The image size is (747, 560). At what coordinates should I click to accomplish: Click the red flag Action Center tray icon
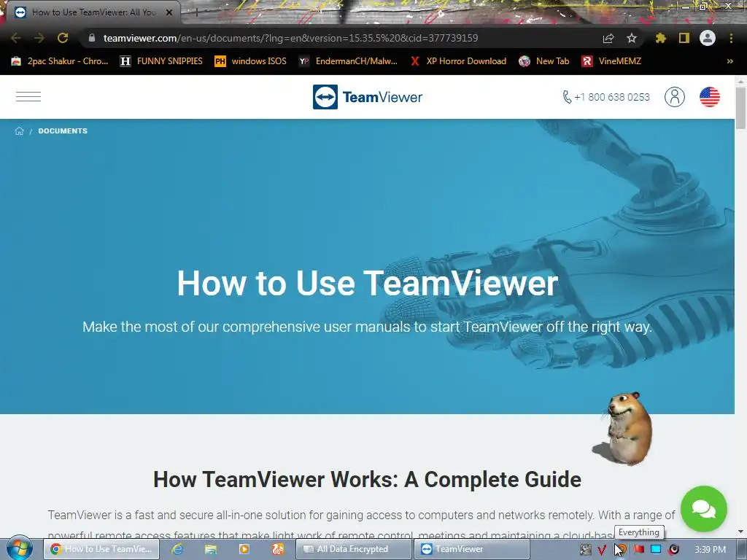[639, 550]
